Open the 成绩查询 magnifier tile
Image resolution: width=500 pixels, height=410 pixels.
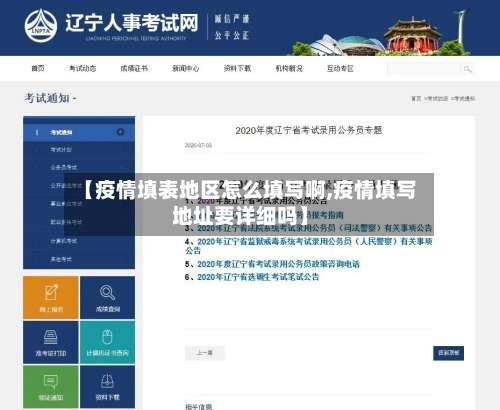(x=108, y=297)
